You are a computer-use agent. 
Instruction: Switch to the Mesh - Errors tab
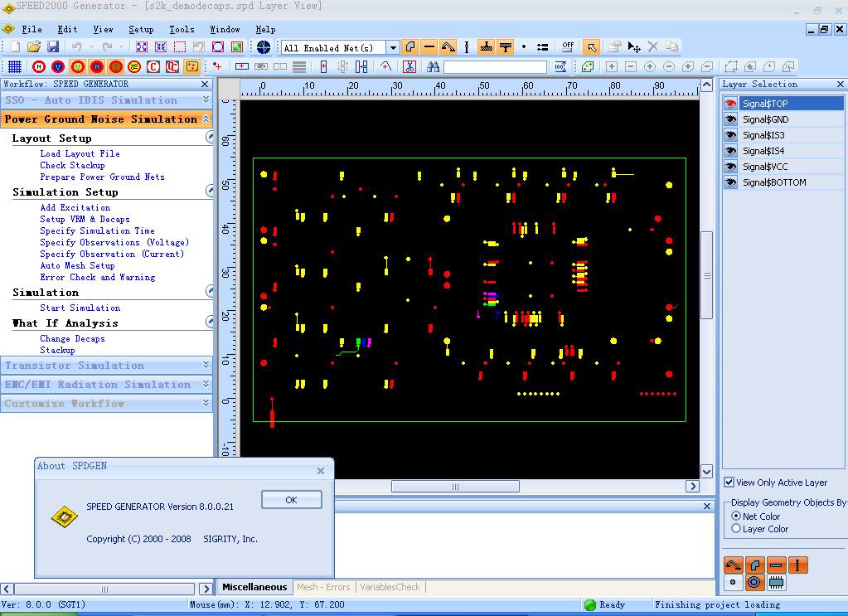click(323, 587)
